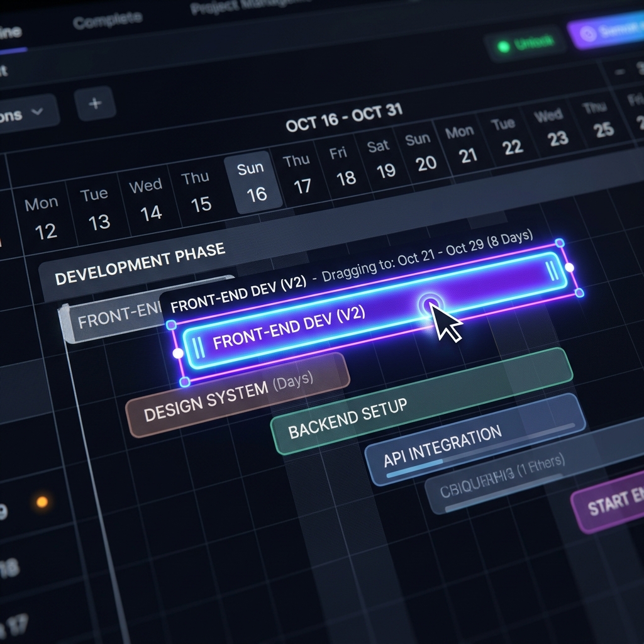Select the Backend Setup task bar
The image size is (644, 644).
click(x=422, y=401)
